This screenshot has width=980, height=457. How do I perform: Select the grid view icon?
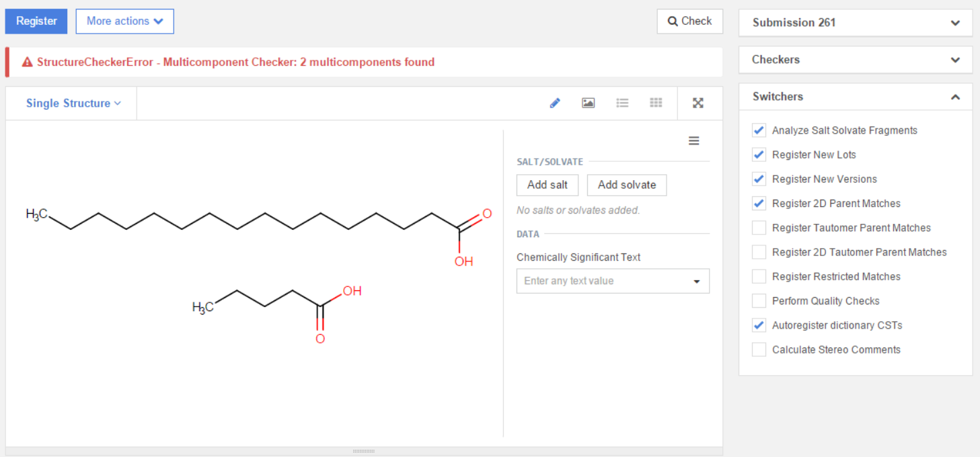pyautogui.click(x=656, y=103)
